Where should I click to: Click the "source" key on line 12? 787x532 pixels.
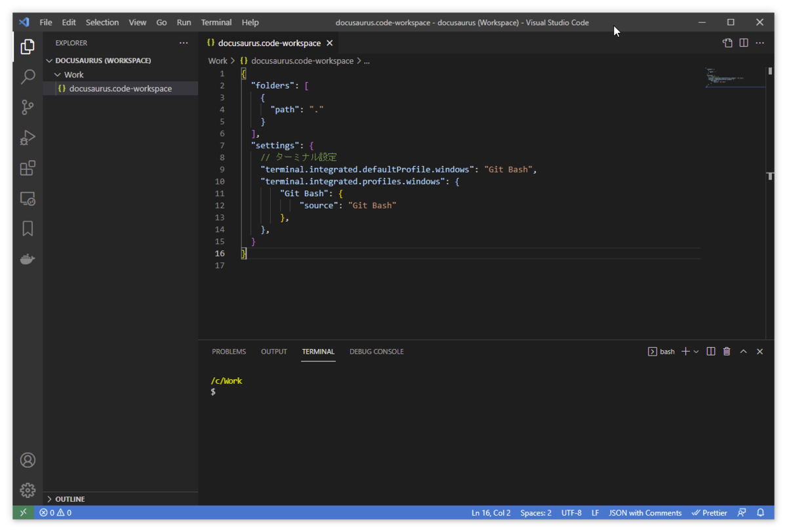[319, 205]
